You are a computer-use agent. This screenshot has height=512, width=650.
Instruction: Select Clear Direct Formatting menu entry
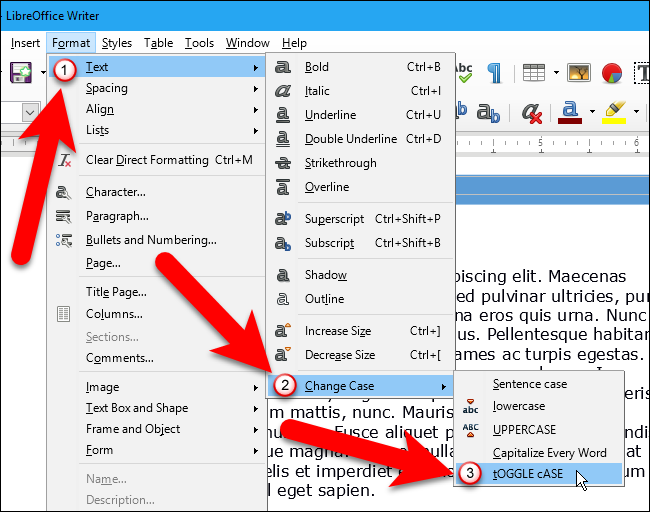coord(155,160)
